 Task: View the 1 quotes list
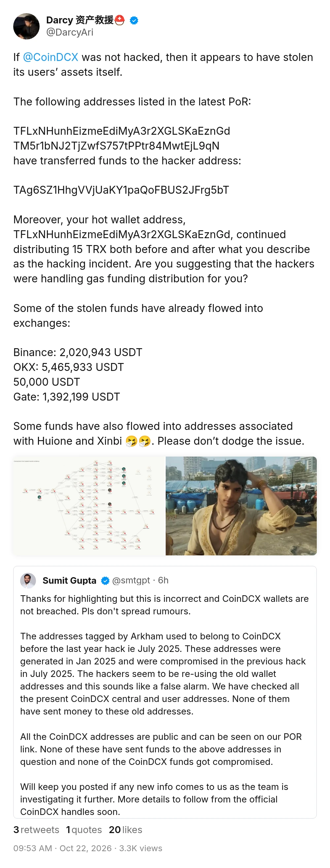point(84,829)
